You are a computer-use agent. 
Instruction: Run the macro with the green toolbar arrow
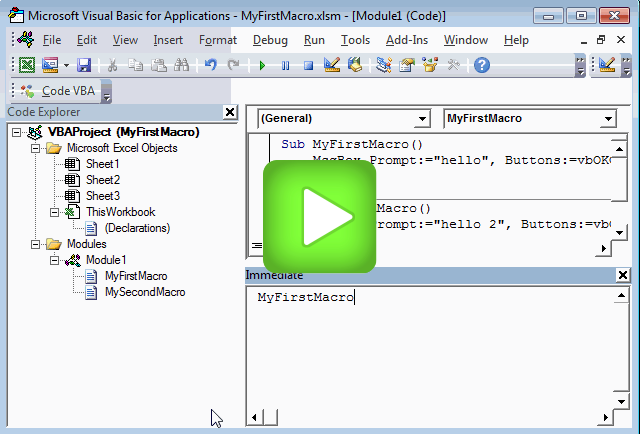point(262,65)
